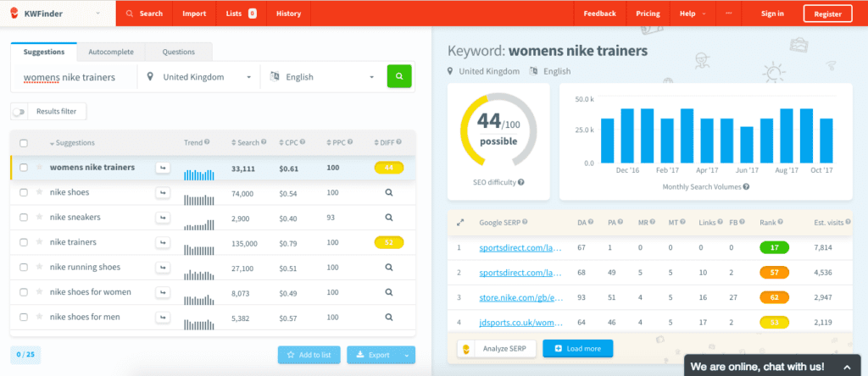Click SEO difficulty help question icon
The image size is (868, 376).
[x=521, y=182]
